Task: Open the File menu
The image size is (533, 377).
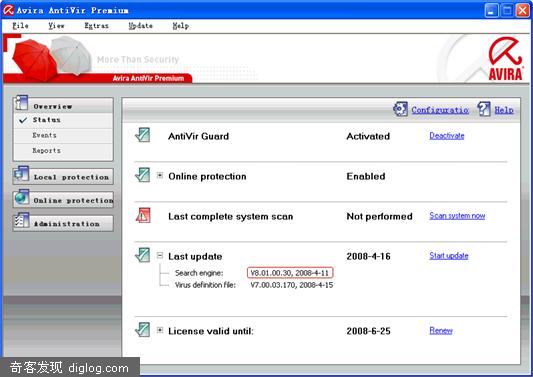Action: coord(20,26)
